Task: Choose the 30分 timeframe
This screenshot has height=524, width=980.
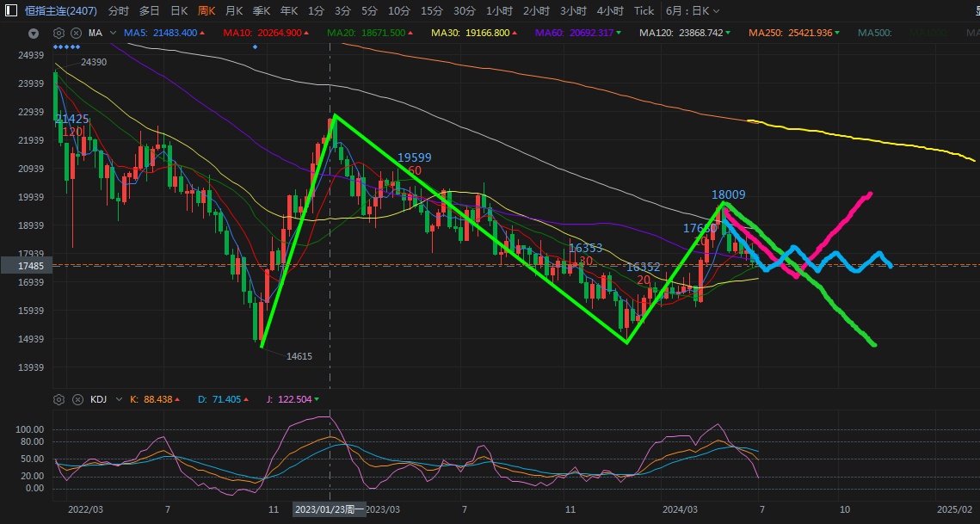Action: pyautogui.click(x=464, y=11)
